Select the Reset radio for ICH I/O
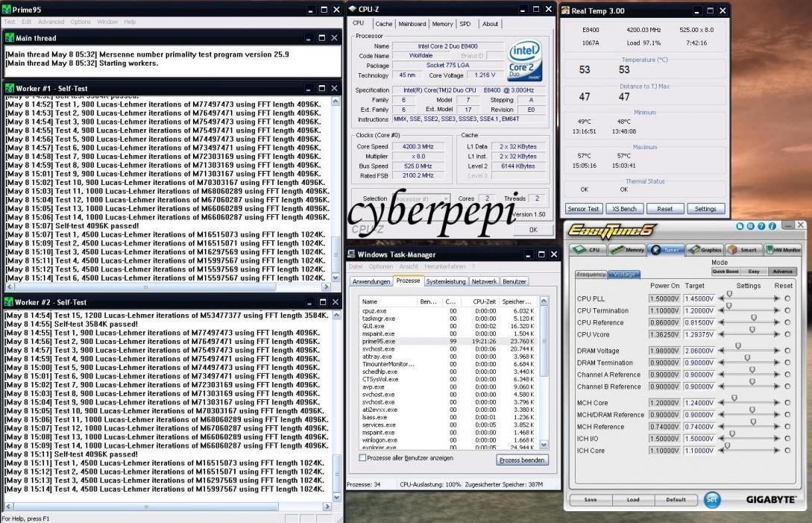The height and width of the screenshot is (523, 812). click(787, 439)
